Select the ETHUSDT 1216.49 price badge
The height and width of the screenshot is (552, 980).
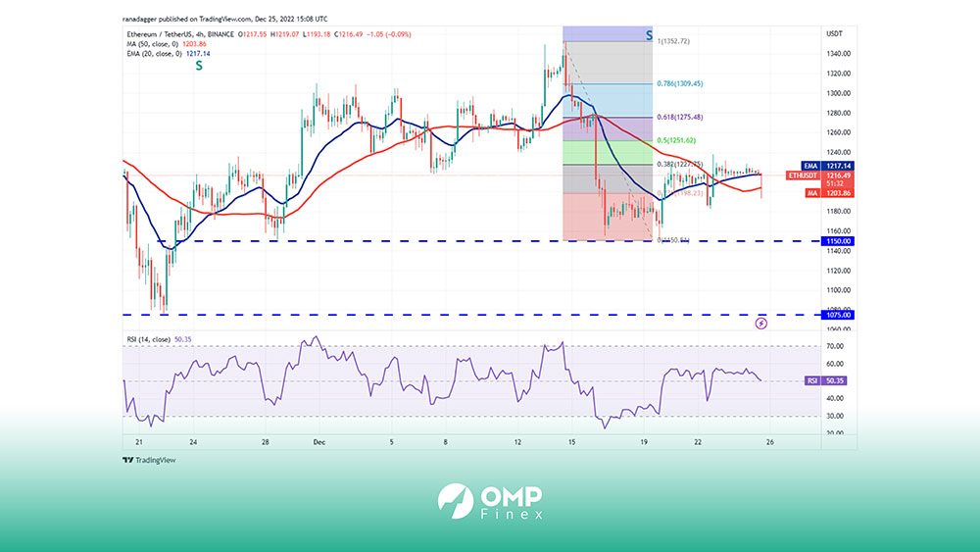pos(820,176)
